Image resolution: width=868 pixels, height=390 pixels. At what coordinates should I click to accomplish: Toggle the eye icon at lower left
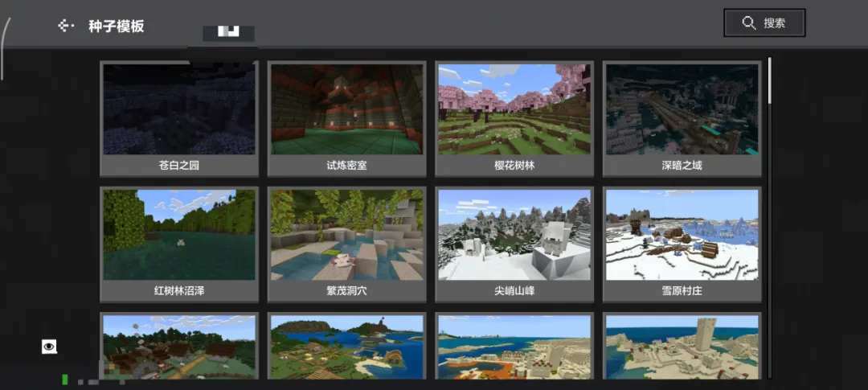point(49,347)
